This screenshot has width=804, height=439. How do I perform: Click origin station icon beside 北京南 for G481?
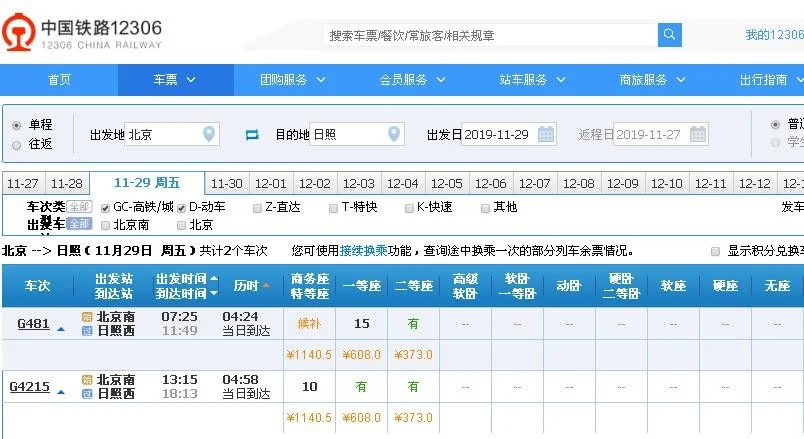click(87, 317)
